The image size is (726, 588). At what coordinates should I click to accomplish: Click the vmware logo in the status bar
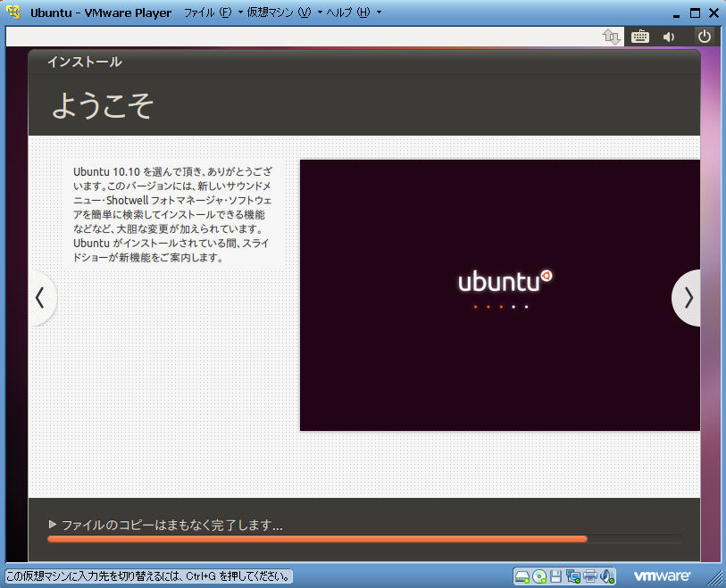[x=662, y=576]
